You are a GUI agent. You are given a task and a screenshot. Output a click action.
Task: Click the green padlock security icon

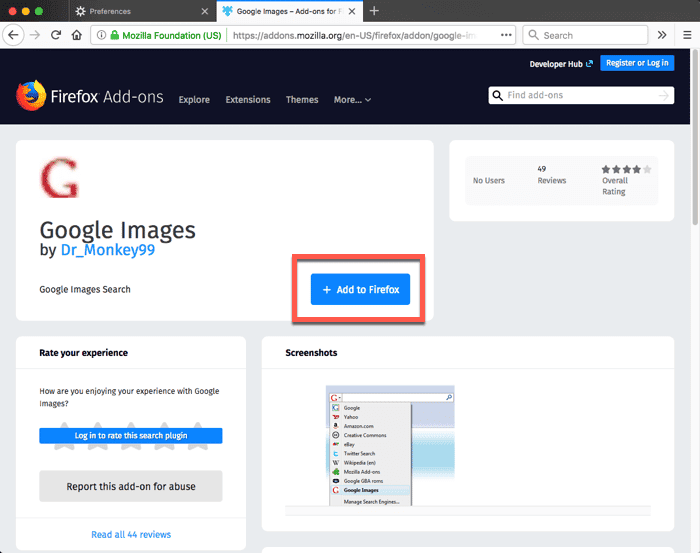click(x=115, y=35)
